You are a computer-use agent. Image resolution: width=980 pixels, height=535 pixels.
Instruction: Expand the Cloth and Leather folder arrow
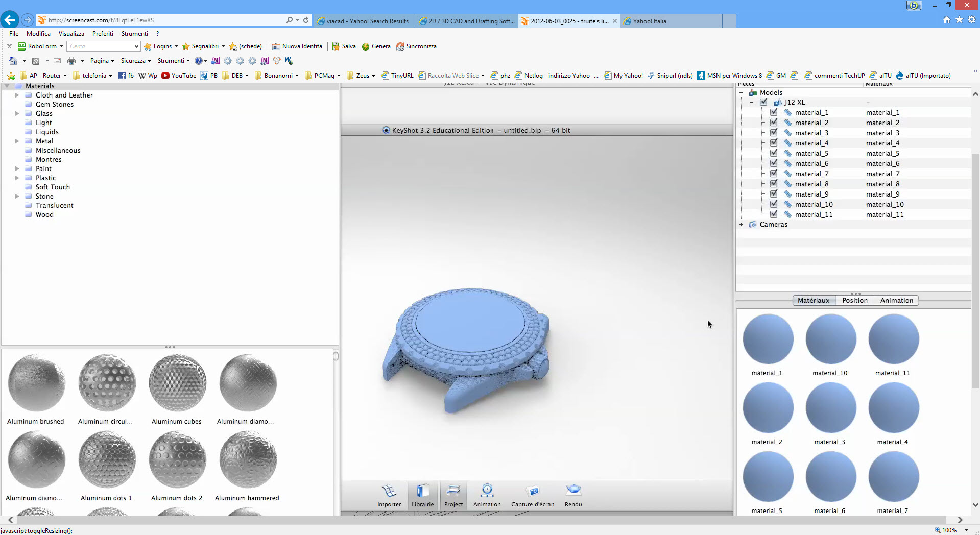point(17,95)
